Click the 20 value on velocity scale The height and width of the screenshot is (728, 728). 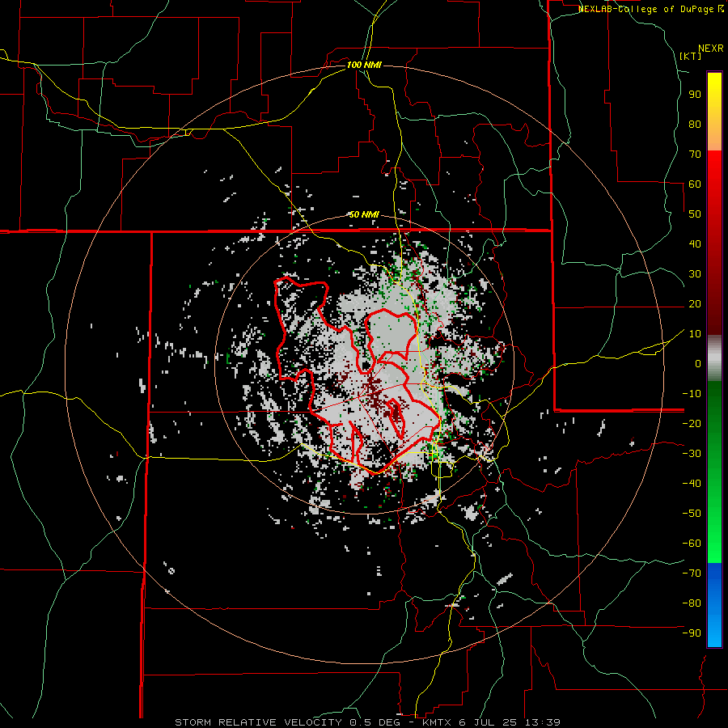[x=695, y=304]
